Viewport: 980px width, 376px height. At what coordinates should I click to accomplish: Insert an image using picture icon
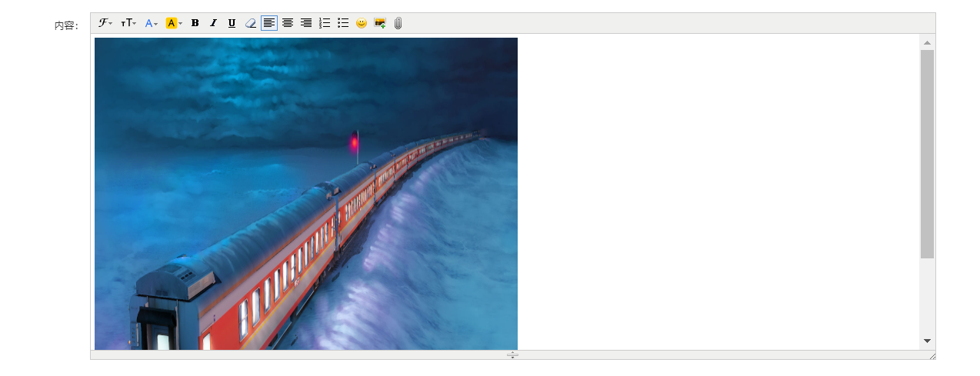coord(380,23)
